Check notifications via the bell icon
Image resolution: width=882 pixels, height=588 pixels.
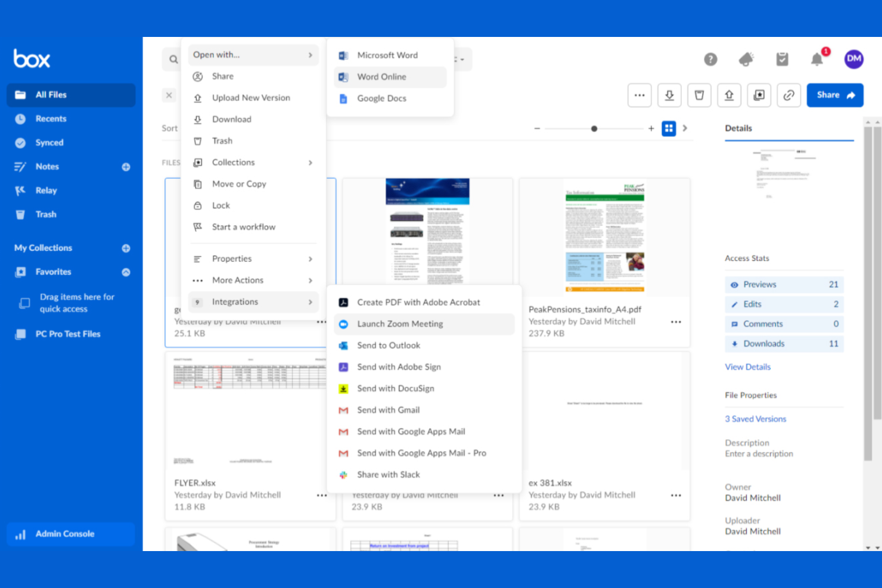817,59
